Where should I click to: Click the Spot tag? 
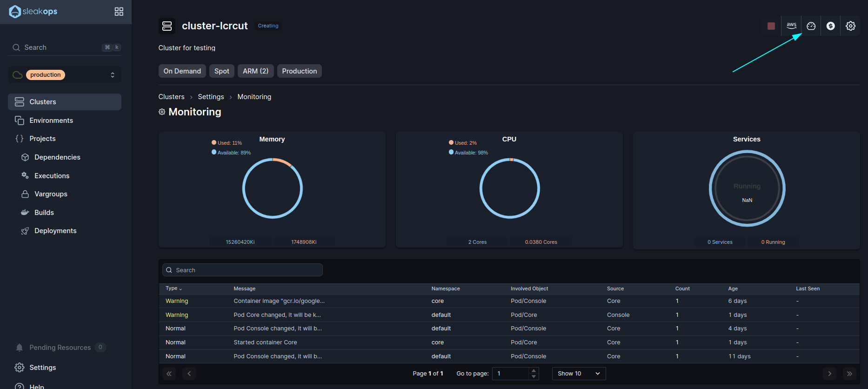(x=222, y=71)
